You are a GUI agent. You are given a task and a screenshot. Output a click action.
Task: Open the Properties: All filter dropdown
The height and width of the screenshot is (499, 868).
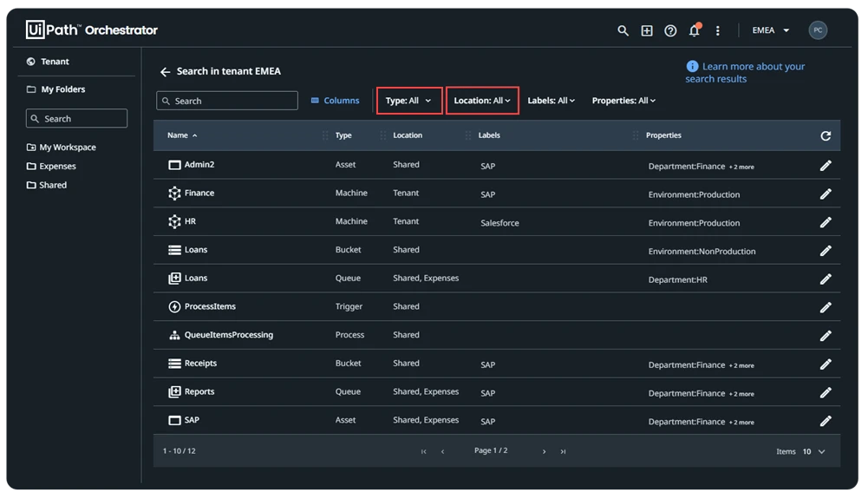(623, 101)
